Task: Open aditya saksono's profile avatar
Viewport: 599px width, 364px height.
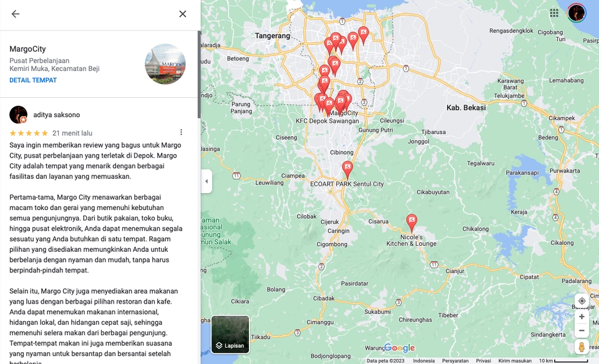Action: 18,115
